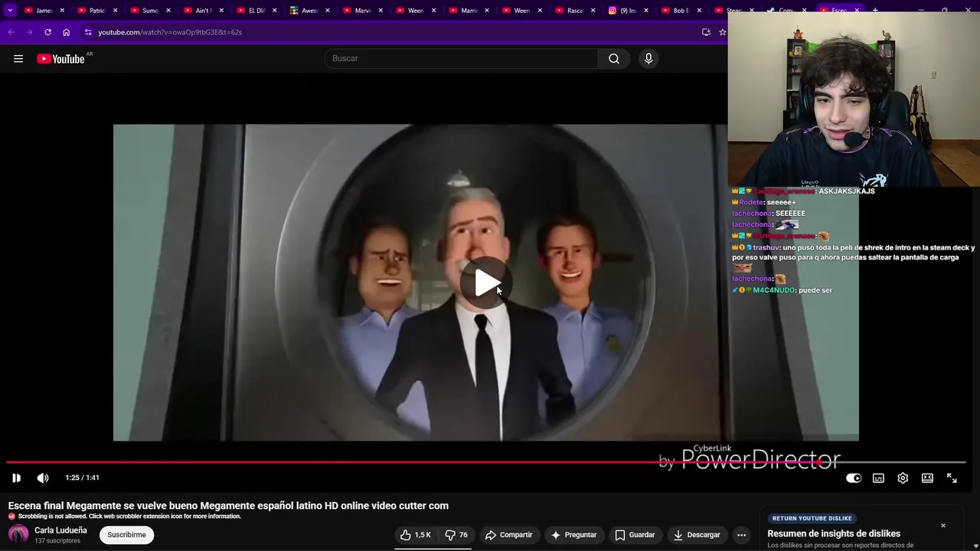Image resolution: width=980 pixels, height=551 pixels.
Task: Subscribe with the Suscribirme button
Action: (126, 535)
